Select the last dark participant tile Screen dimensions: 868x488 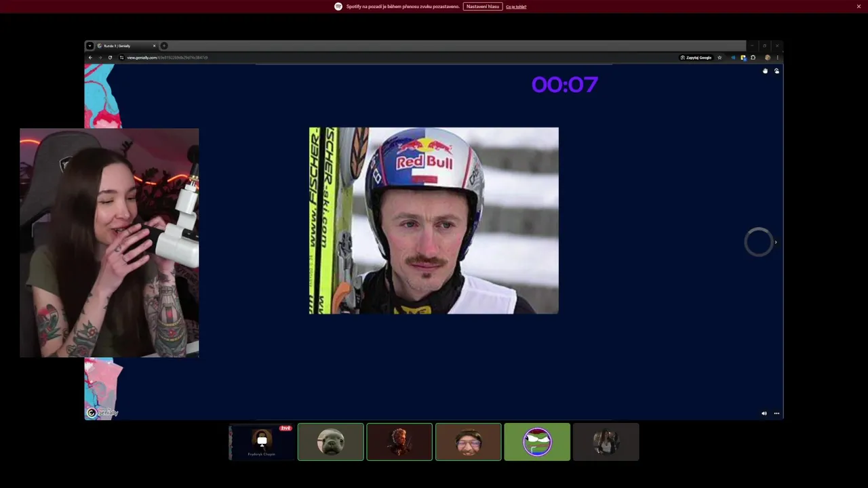tap(606, 442)
